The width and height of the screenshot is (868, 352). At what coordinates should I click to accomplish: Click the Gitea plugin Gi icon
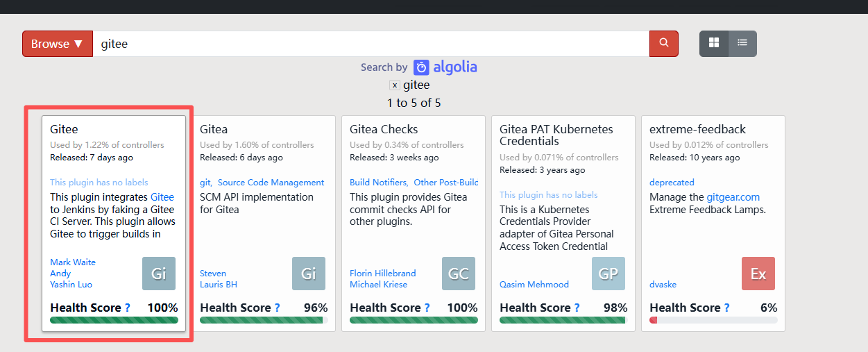click(x=309, y=274)
